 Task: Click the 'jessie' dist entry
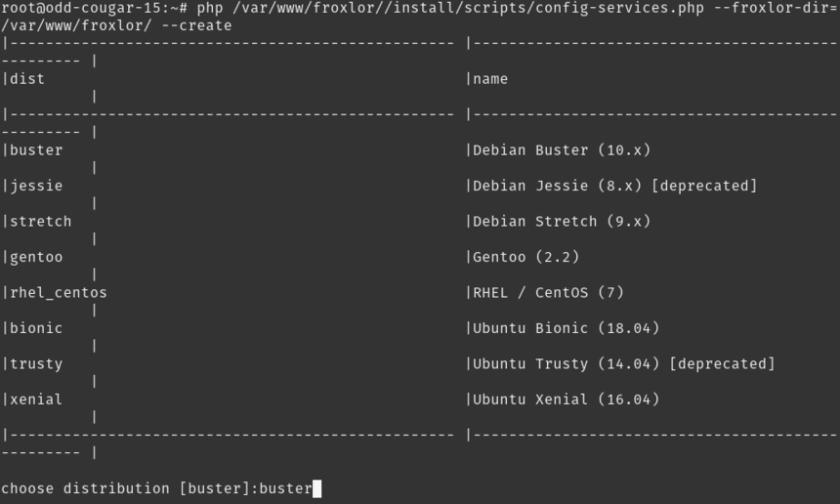[36, 186]
